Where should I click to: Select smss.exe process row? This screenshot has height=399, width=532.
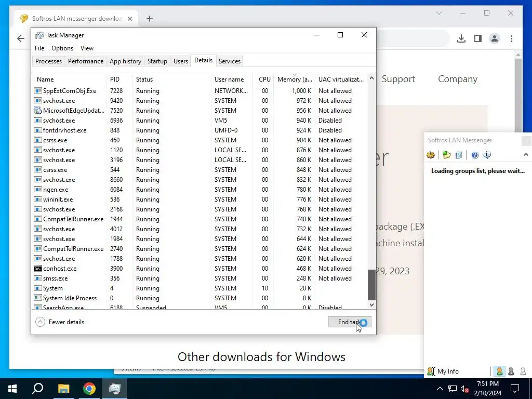[200, 278]
